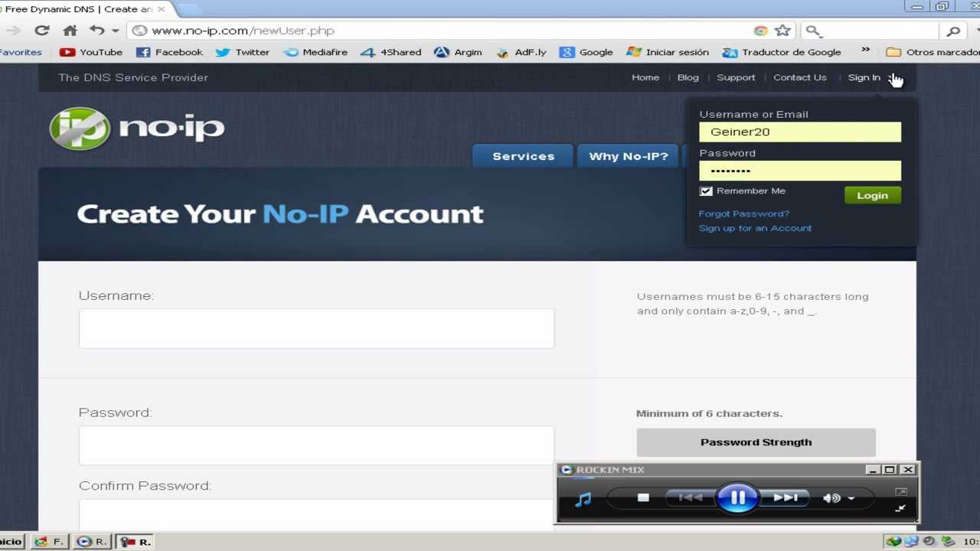Image resolution: width=980 pixels, height=551 pixels.
Task: Skip to next track in media player
Action: 785,497
